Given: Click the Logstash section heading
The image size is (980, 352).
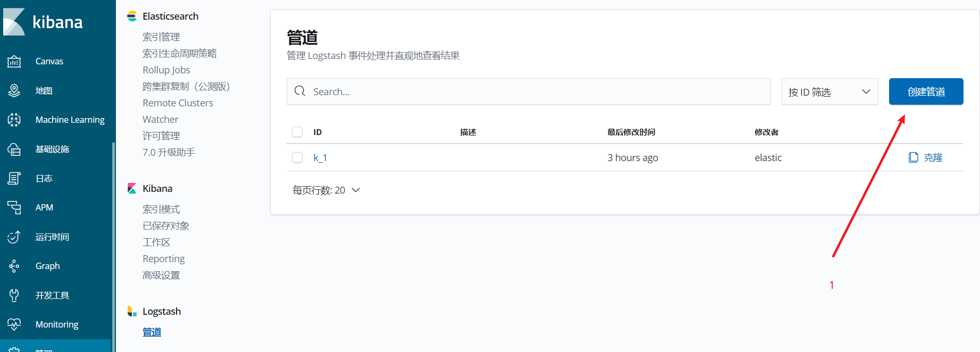Looking at the screenshot, I should [x=162, y=312].
